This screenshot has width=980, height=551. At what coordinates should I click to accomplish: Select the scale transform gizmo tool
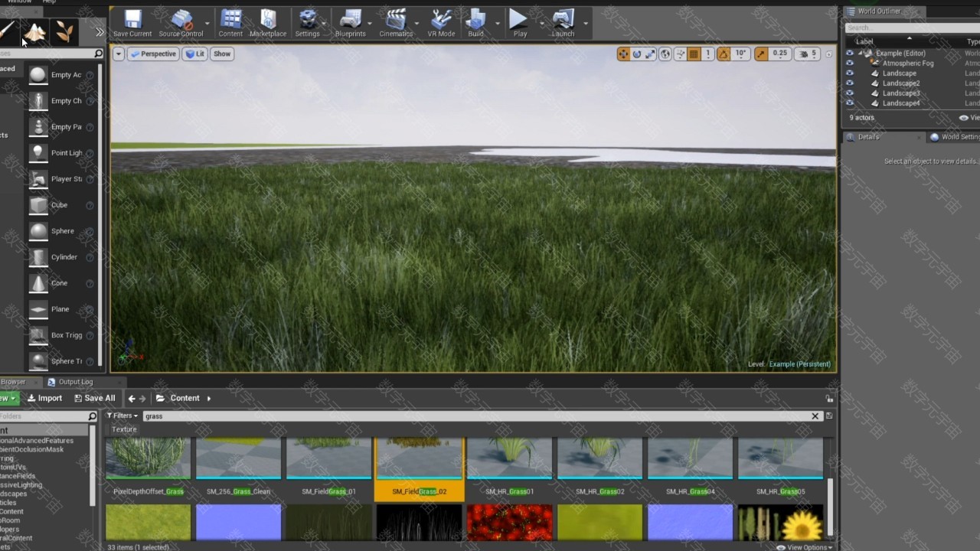650,54
